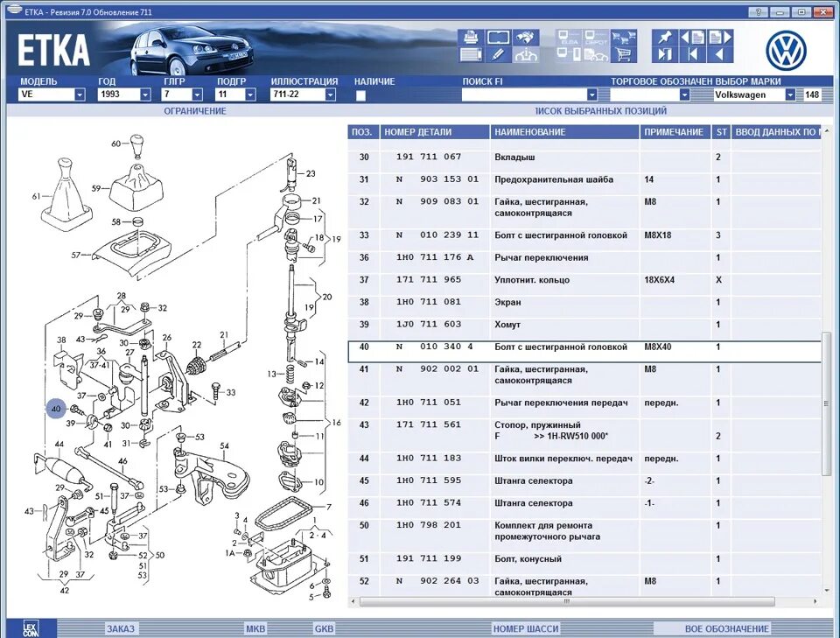Click the highlighted callout 40 in diagram

coord(56,409)
